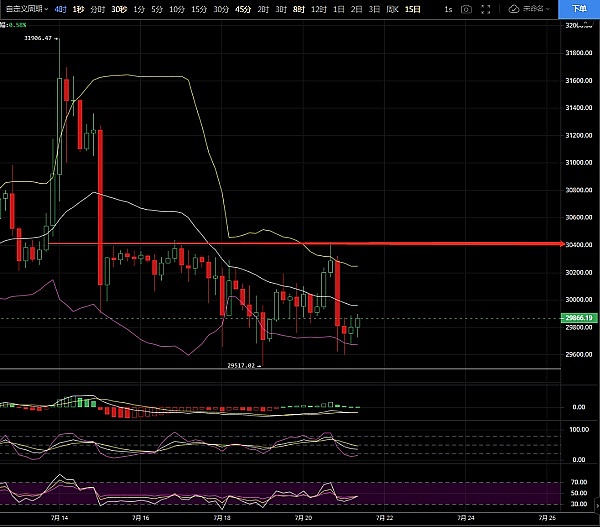
Task: Click the cloud save layout icon
Action: (514, 9)
